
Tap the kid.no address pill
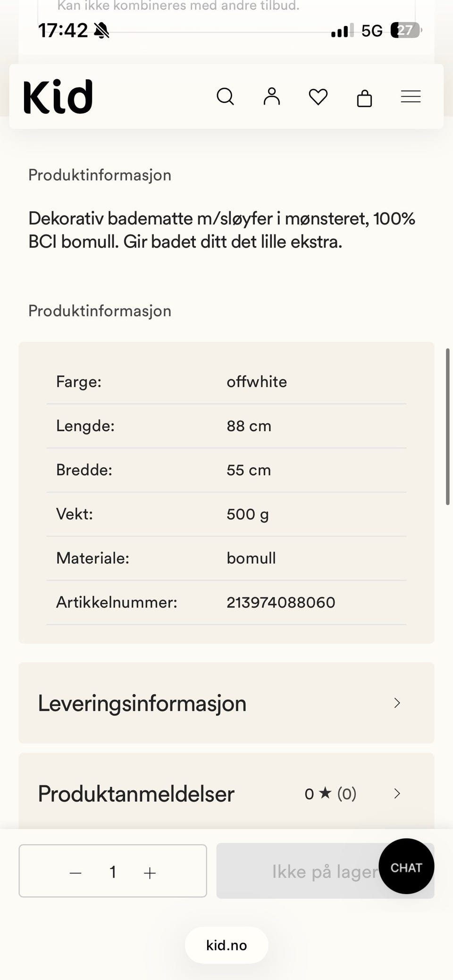[226, 945]
